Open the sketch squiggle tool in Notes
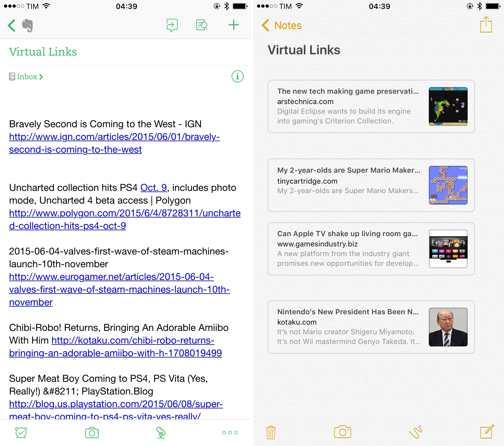504x446 pixels. pos(415,432)
